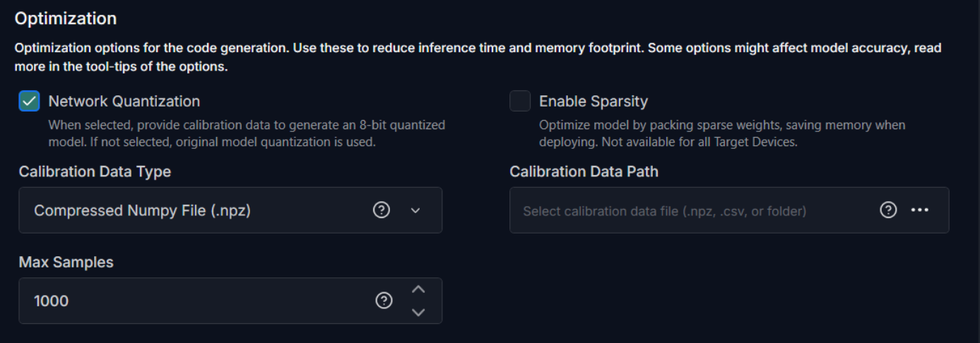Click the Max Samples field label

tap(66, 262)
